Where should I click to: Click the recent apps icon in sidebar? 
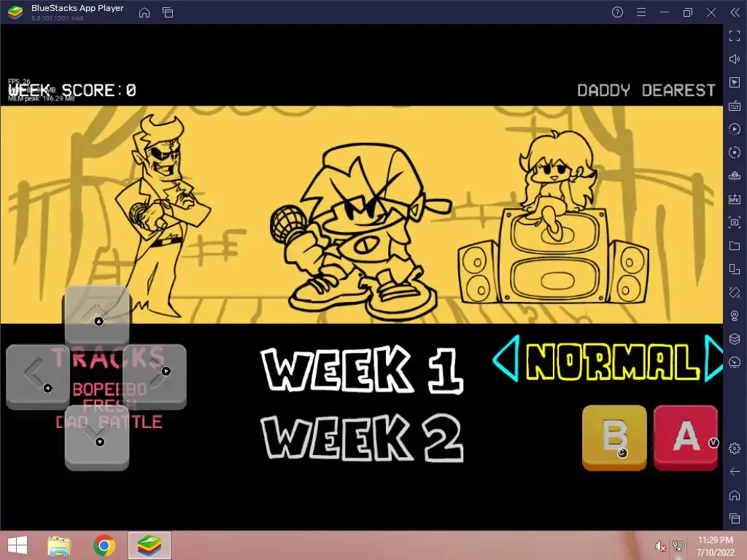point(734,518)
